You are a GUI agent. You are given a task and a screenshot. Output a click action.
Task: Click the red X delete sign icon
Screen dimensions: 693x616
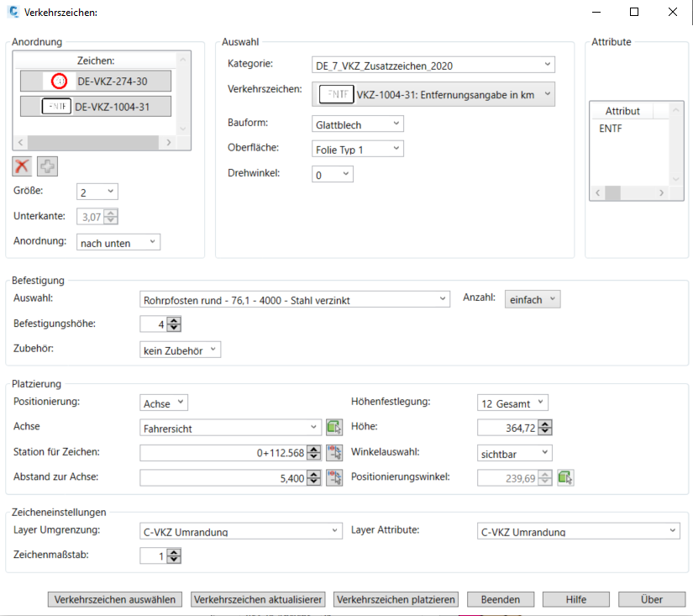23,166
